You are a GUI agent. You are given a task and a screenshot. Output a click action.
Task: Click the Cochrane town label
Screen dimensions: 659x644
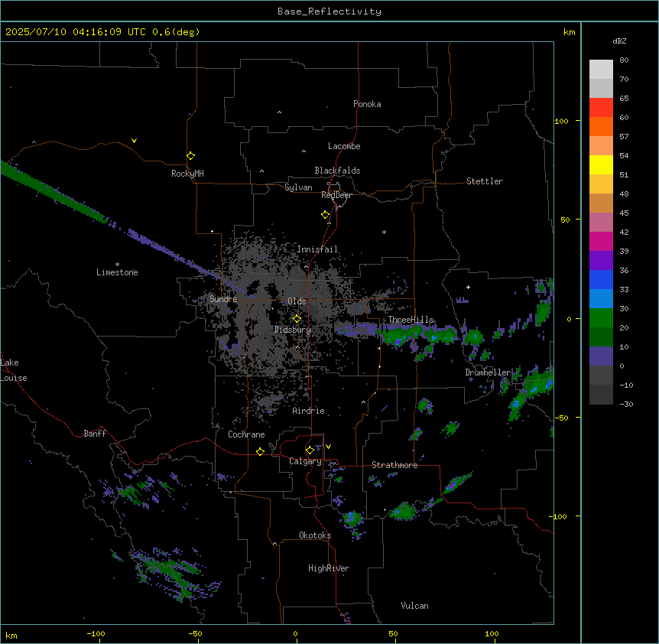(246, 434)
